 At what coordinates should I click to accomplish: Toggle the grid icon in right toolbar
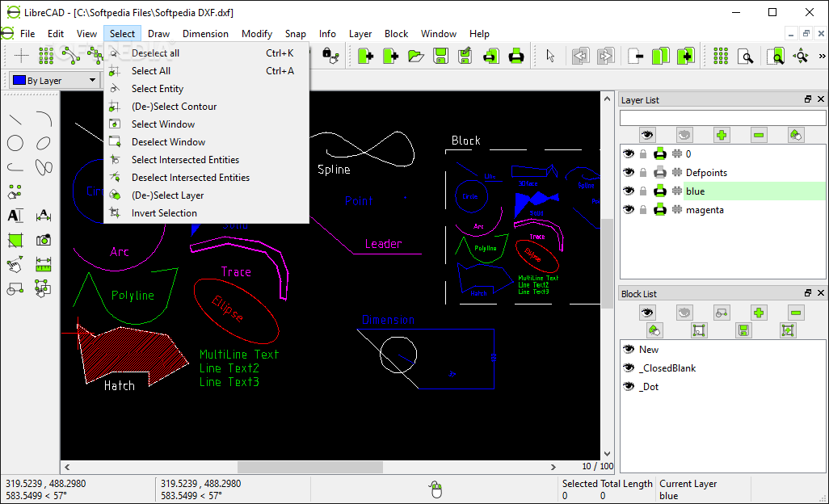pos(721,56)
